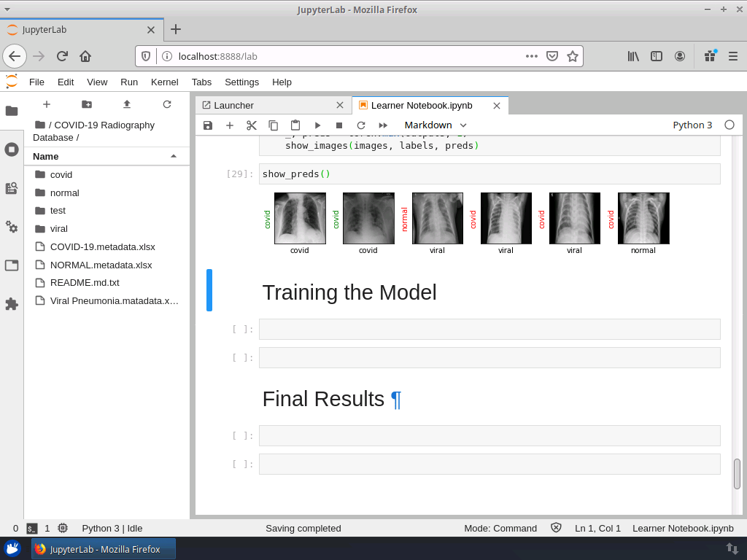747x560 pixels.
Task: Stop kernel execution with the stop icon
Action: coord(338,125)
